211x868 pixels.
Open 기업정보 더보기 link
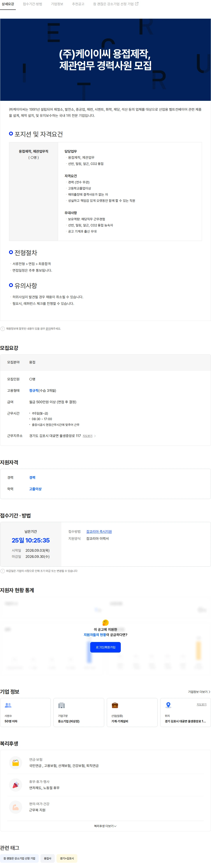199,692
